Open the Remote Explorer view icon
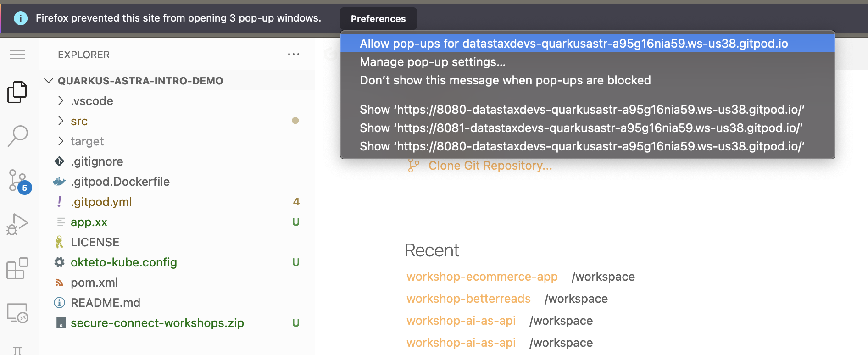868x355 pixels. [17, 313]
